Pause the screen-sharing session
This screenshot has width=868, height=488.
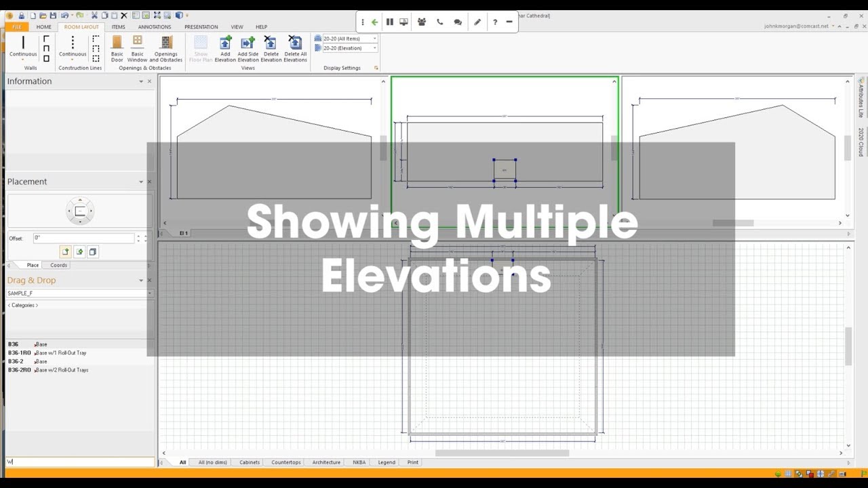[x=390, y=22]
